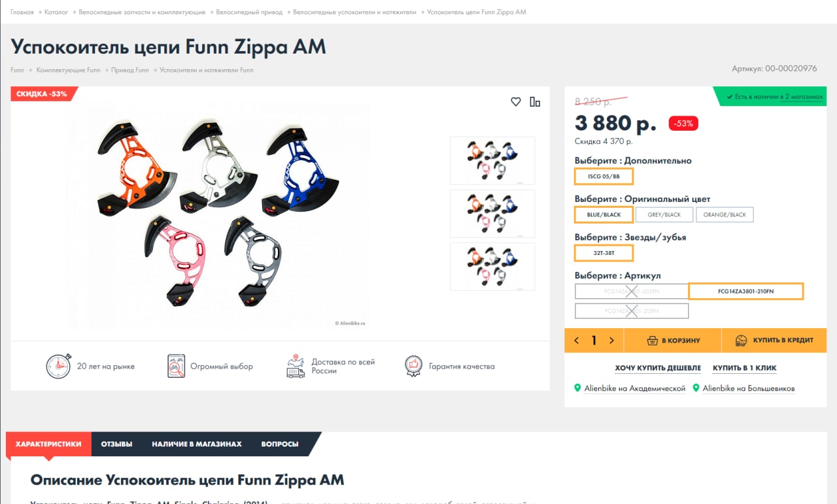Select GREY/BLACK color option

664,214
